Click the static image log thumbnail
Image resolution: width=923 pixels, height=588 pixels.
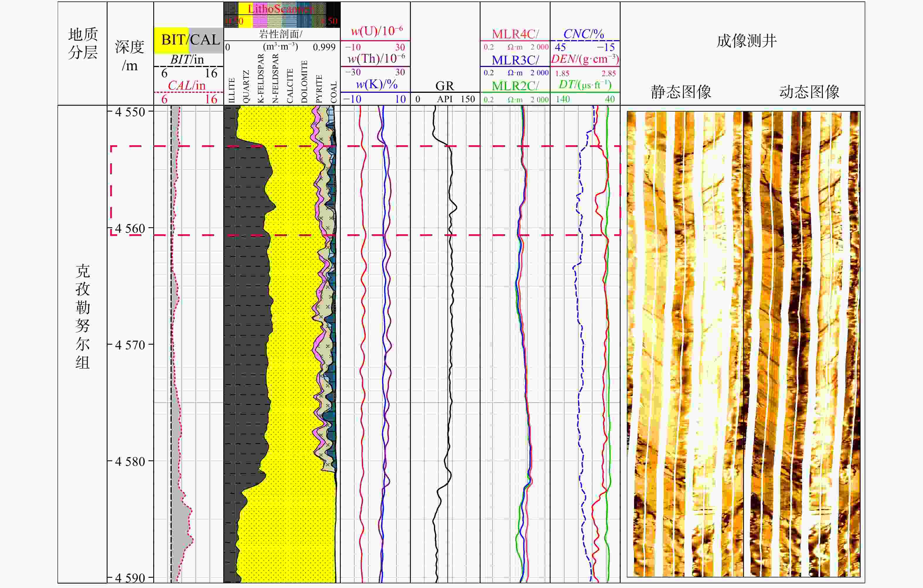click(684, 344)
